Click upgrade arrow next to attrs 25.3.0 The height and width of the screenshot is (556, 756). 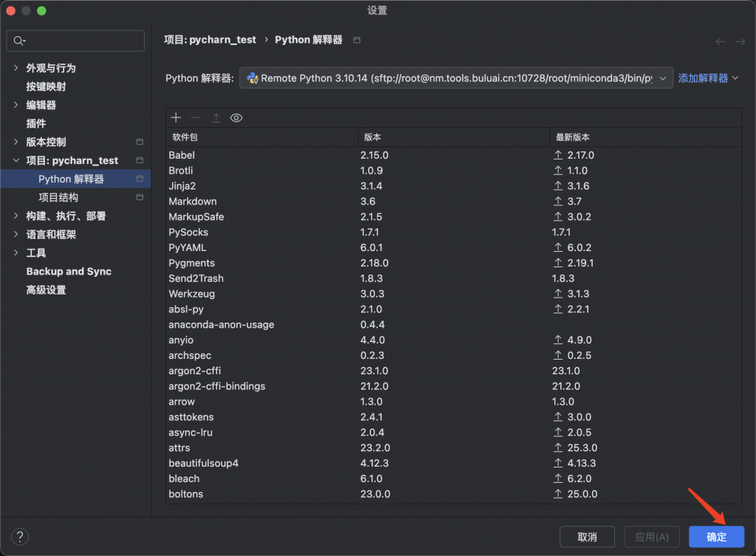tap(558, 447)
